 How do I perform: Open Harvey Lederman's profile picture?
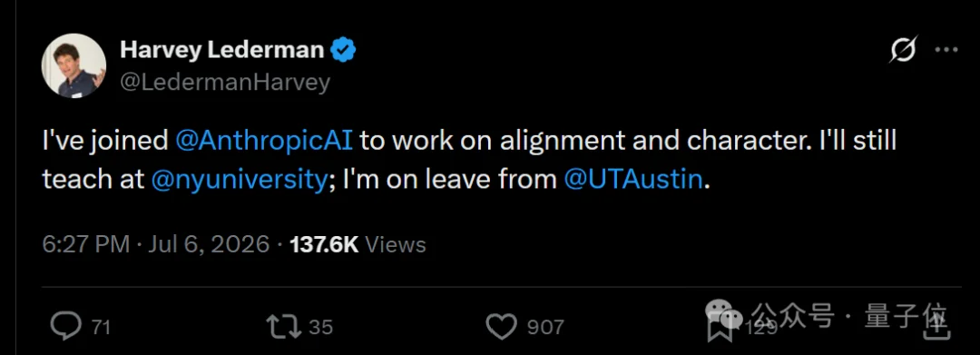pos(73,65)
